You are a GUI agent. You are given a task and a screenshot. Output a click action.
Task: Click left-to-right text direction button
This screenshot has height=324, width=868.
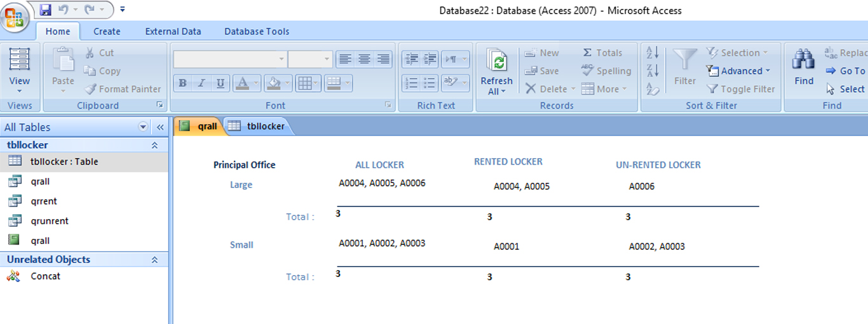(x=455, y=59)
